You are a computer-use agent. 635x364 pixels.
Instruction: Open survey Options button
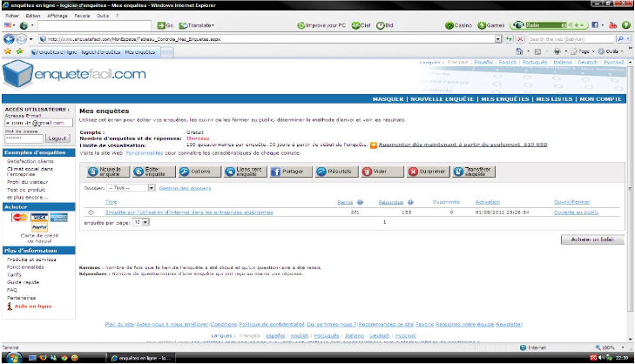[x=199, y=172]
